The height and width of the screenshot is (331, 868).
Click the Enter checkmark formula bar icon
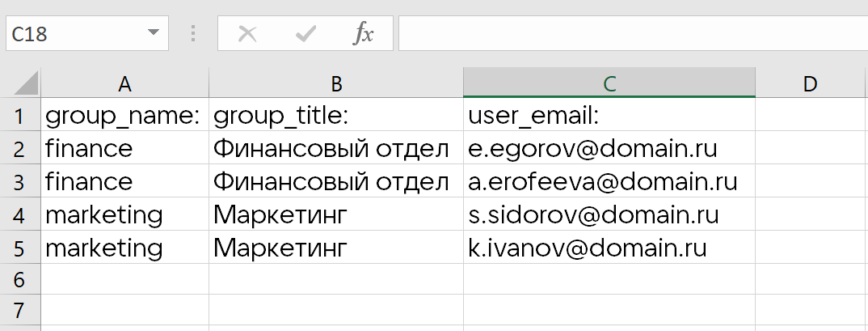[x=305, y=34]
